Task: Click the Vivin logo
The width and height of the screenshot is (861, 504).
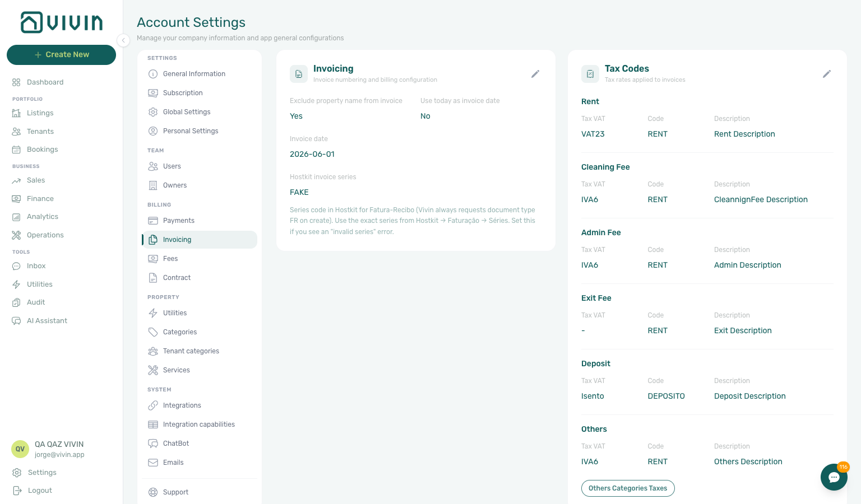Action: (62, 22)
